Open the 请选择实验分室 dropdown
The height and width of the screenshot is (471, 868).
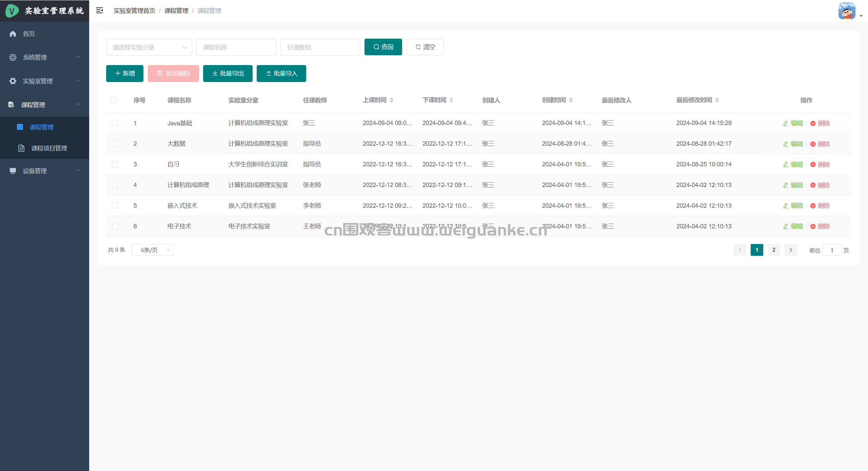(149, 47)
